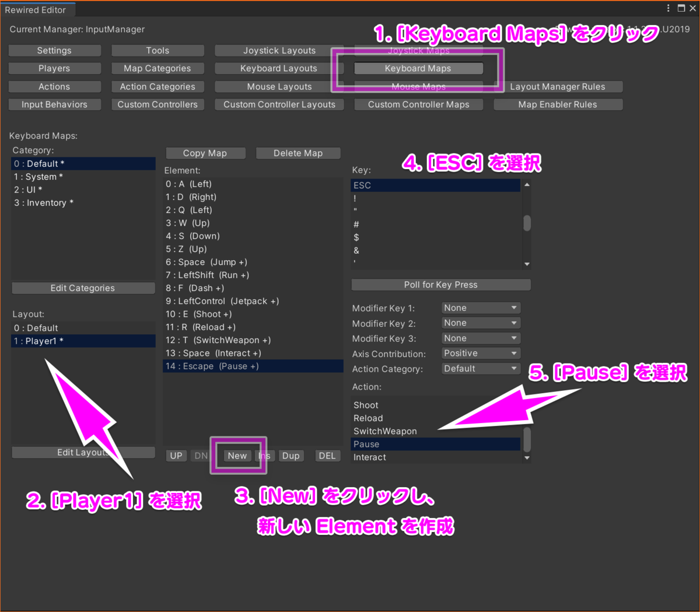Open Custom Controllers page
Viewport: 700px width, 612px height.
tap(157, 104)
